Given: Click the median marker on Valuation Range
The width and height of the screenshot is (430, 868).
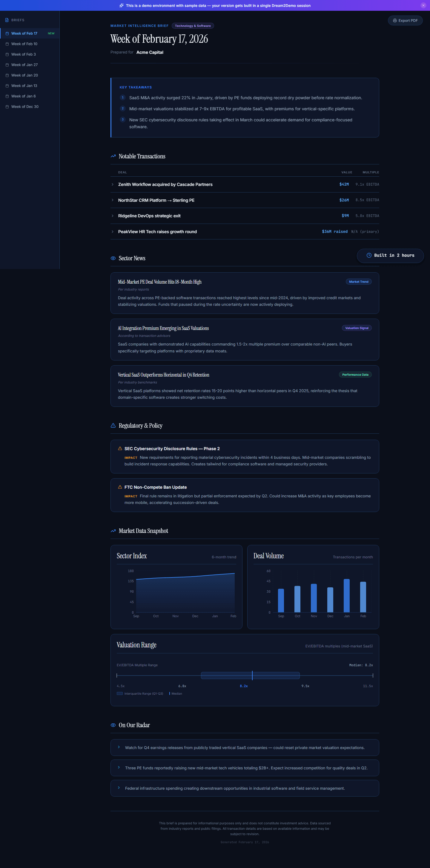Looking at the screenshot, I should pos(252,675).
